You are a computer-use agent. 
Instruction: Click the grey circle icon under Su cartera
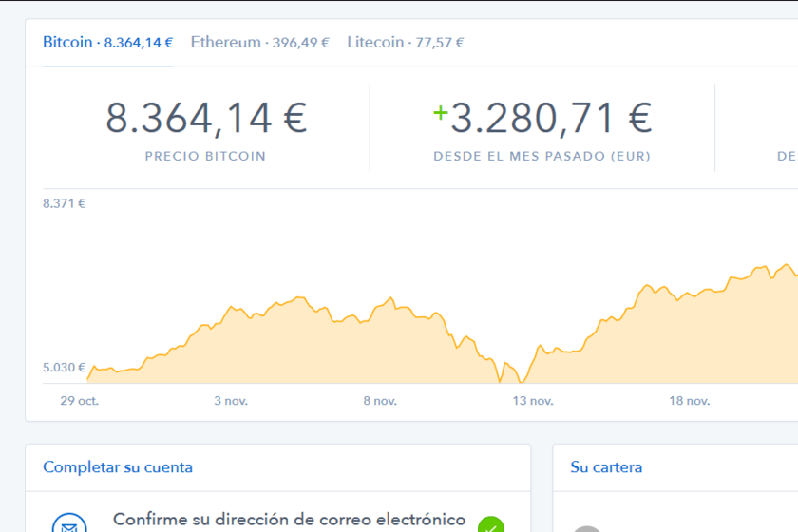587,529
